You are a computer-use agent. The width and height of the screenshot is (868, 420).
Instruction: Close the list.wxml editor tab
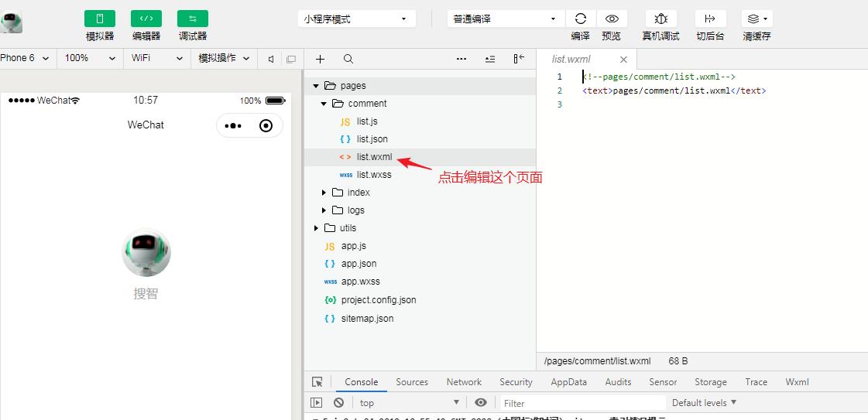coord(623,60)
